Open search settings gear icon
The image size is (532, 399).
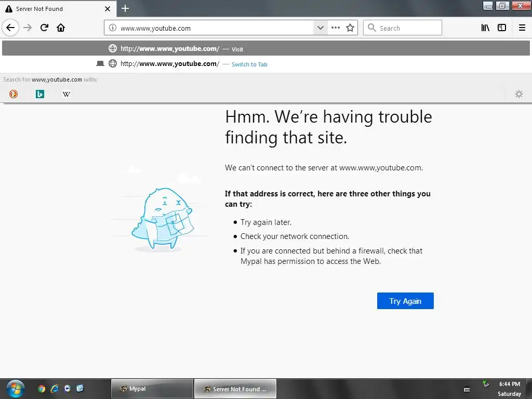(x=519, y=94)
